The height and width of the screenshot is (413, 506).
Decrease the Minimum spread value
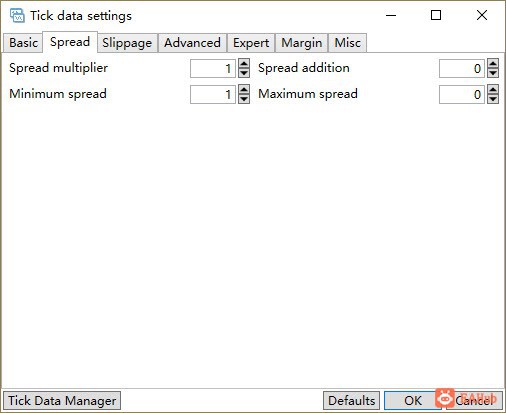coord(244,99)
